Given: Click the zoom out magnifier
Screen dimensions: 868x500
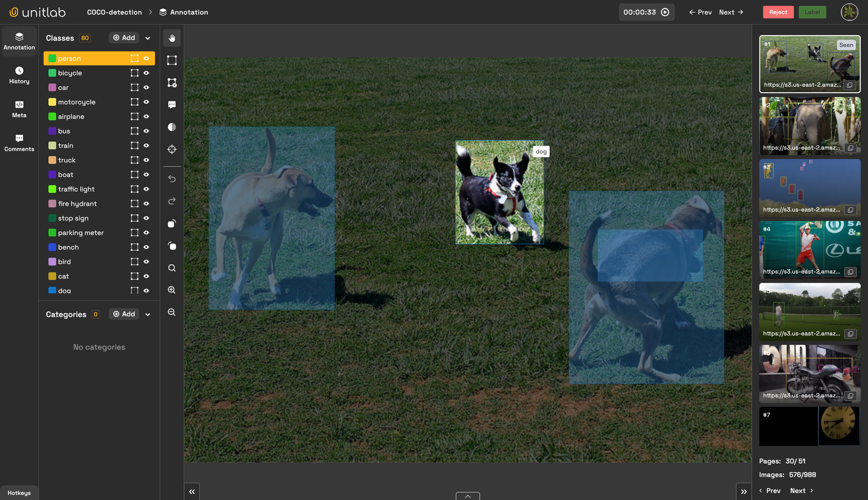Looking at the screenshot, I should [x=172, y=312].
